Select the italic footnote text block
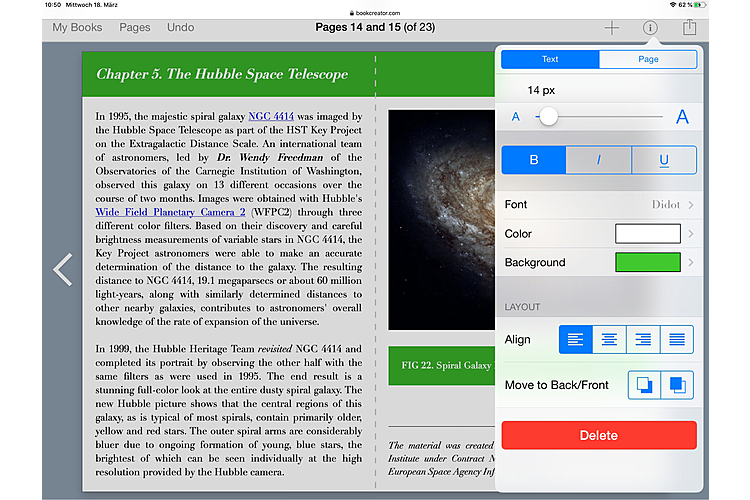 click(x=441, y=458)
